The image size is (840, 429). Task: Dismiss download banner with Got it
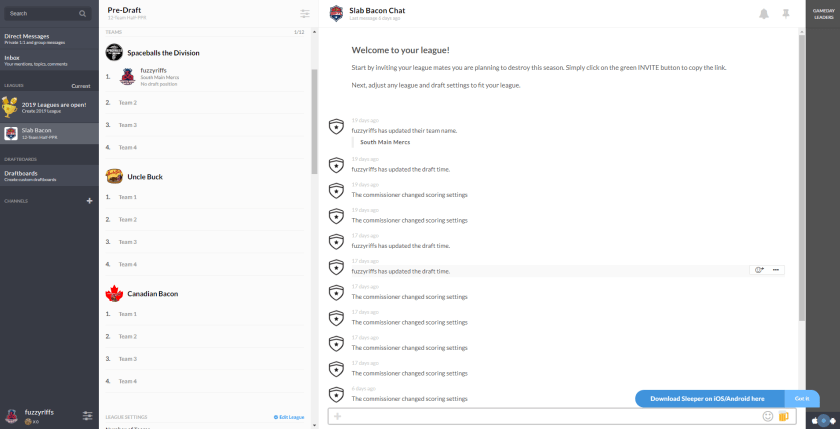point(801,398)
